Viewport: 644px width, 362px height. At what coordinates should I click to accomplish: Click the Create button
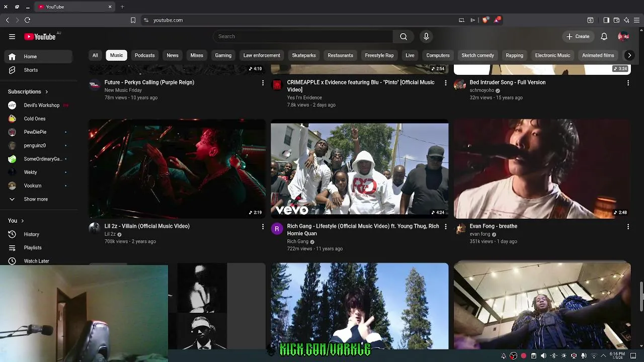[x=578, y=37]
